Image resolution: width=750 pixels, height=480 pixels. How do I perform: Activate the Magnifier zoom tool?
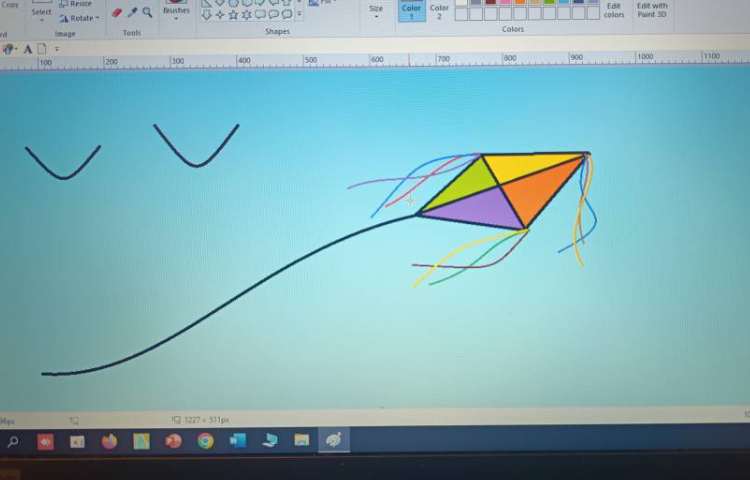148,13
